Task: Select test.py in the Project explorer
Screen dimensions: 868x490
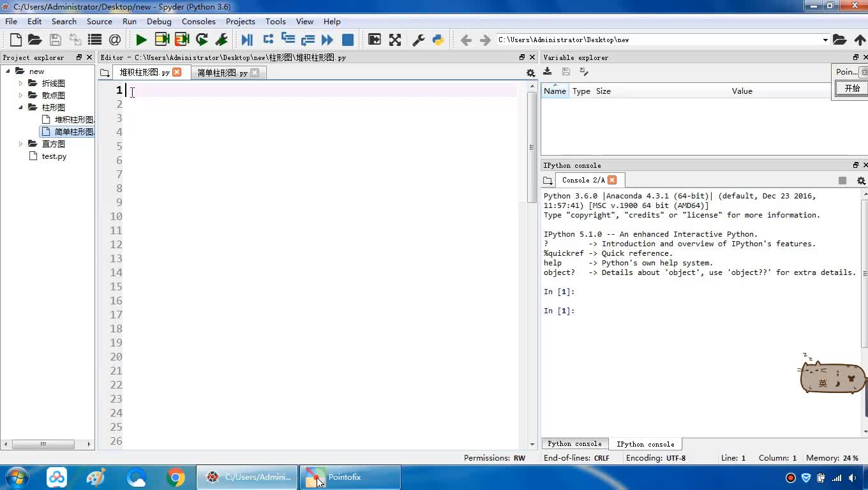Action: pyautogui.click(x=54, y=156)
